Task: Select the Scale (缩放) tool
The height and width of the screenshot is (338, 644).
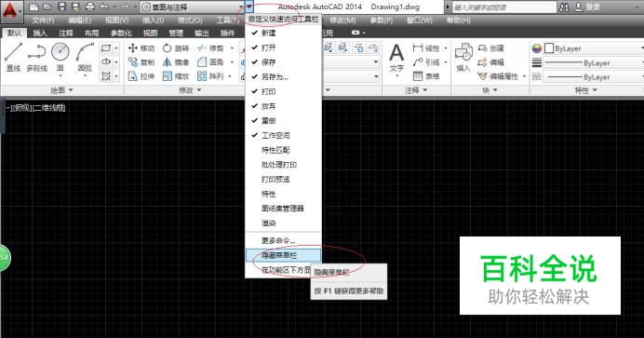Action: tap(175, 76)
